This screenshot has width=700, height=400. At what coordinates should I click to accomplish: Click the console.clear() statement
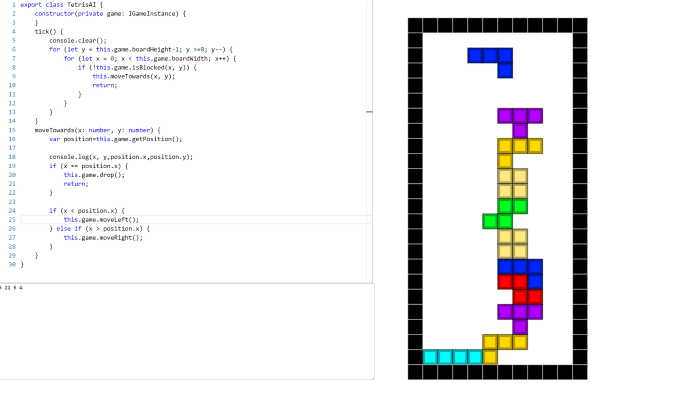[78, 40]
